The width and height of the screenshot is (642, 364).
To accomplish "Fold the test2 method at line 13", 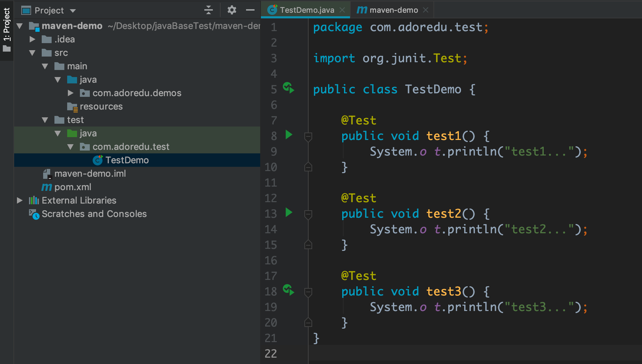I will [x=308, y=214].
